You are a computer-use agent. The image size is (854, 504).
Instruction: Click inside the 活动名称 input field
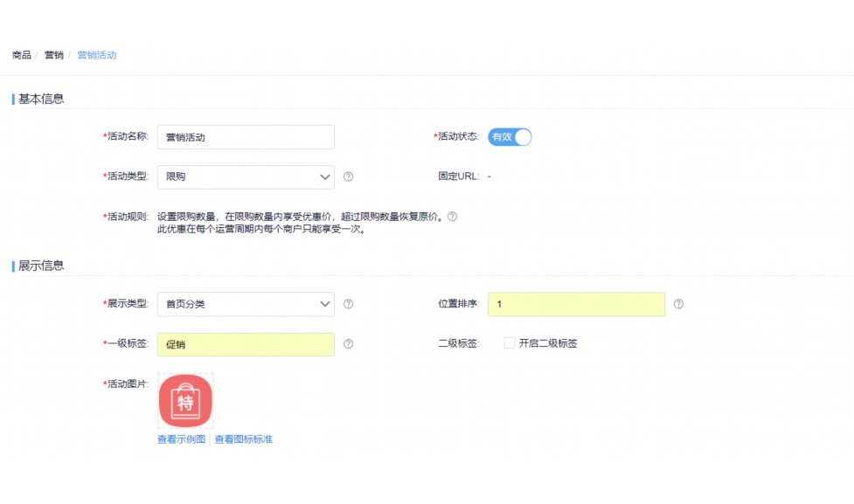pos(245,137)
